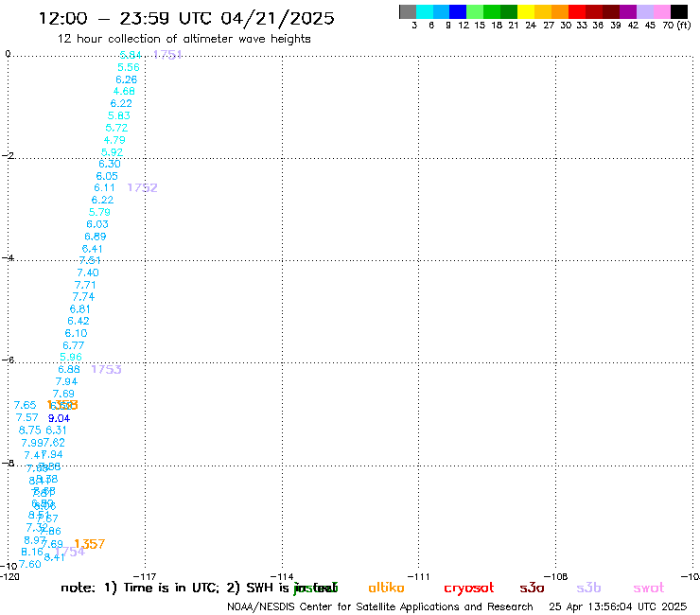Click the wave height value 5.79
This screenshot has width=700, height=615.
pos(99,212)
